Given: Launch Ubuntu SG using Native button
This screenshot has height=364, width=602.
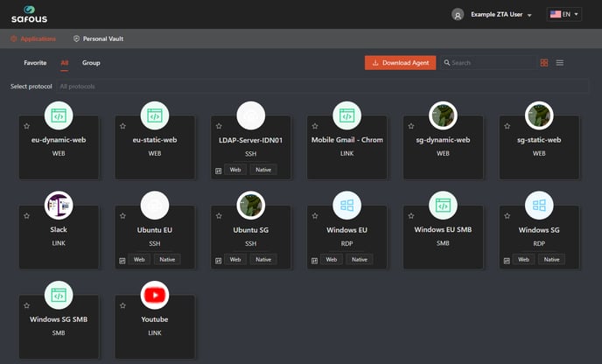Looking at the screenshot, I should coord(263,259).
